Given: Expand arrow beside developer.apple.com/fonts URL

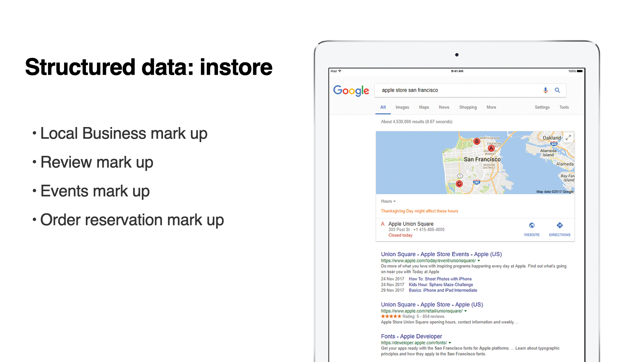Looking at the screenshot, I should pyautogui.click(x=450, y=343).
